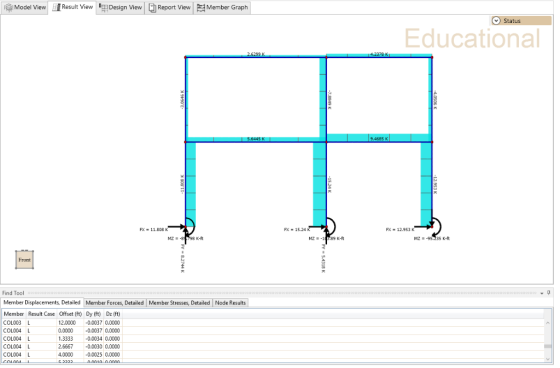Click the 9.4685 K beam force label
This screenshot has height=368, width=560.
[x=379, y=139]
